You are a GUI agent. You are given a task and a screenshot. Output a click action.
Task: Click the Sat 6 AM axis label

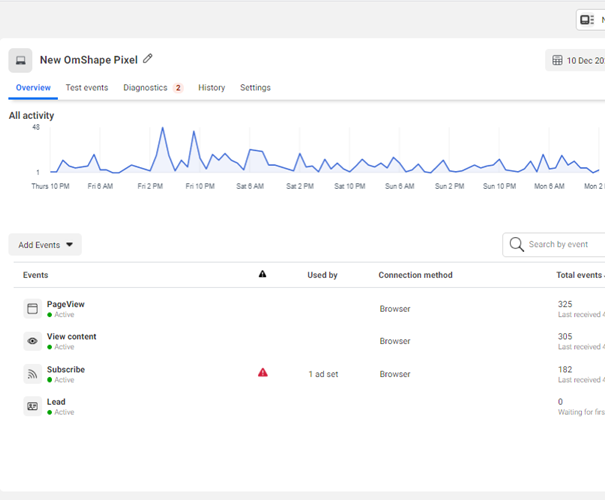pos(250,186)
